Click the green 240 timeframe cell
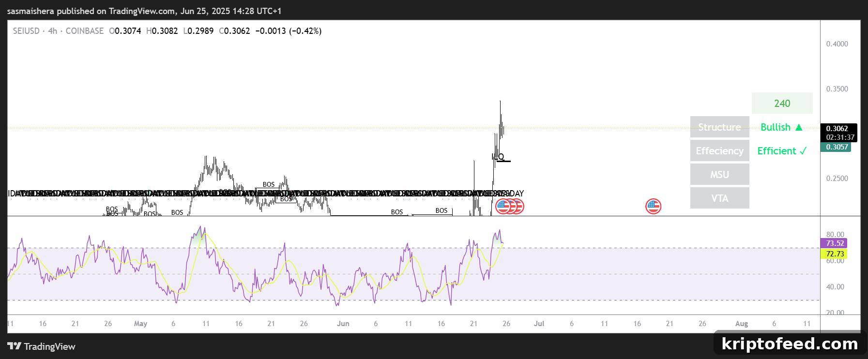Image resolution: width=868 pixels, height=359 pixels. 782,104
